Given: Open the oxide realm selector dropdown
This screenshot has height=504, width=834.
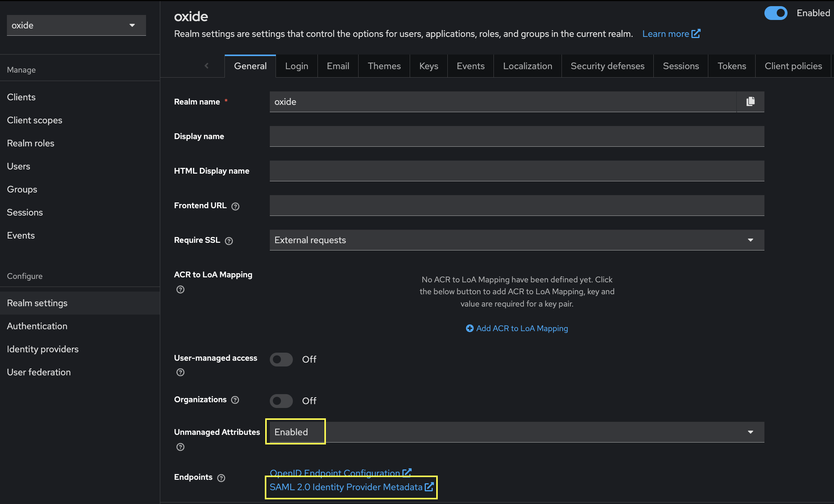Looking at the screenshot, I should click(76, 25).
